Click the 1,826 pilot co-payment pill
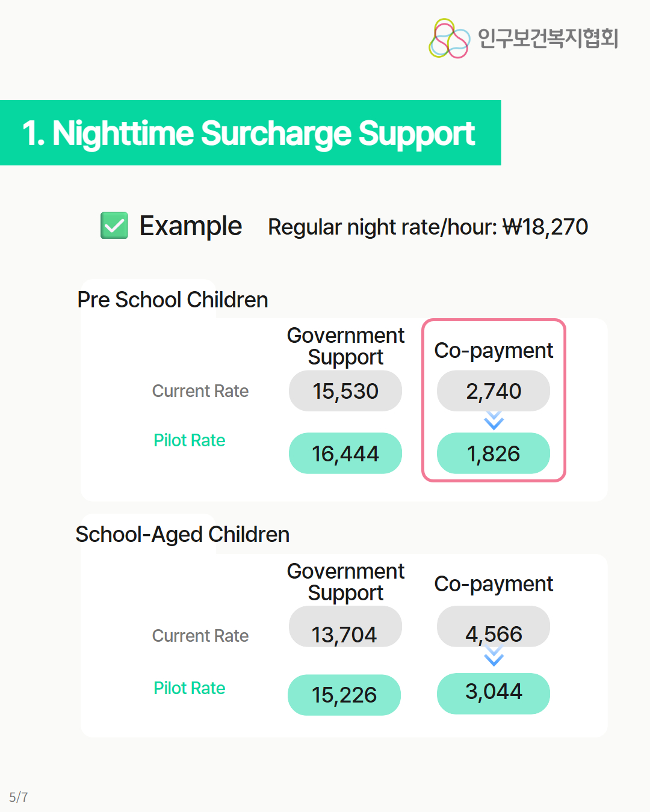Viewport: 650px width, 812px height. click(x=494, y=454)
